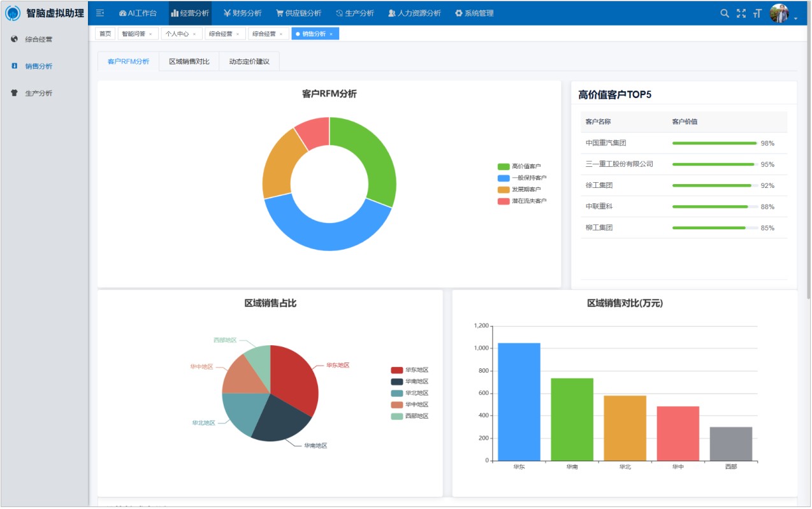812x509 pixels.
Task: Close the 个人中心 page tab
Action: click(194, 34)
